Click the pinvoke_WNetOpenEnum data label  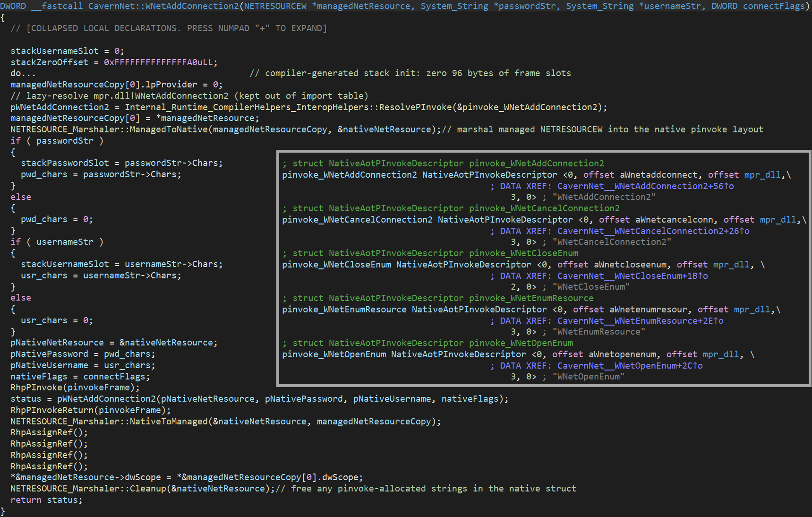334,354
